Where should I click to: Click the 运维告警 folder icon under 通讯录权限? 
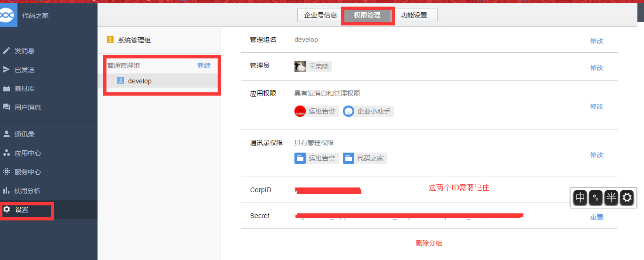point(300,158)
